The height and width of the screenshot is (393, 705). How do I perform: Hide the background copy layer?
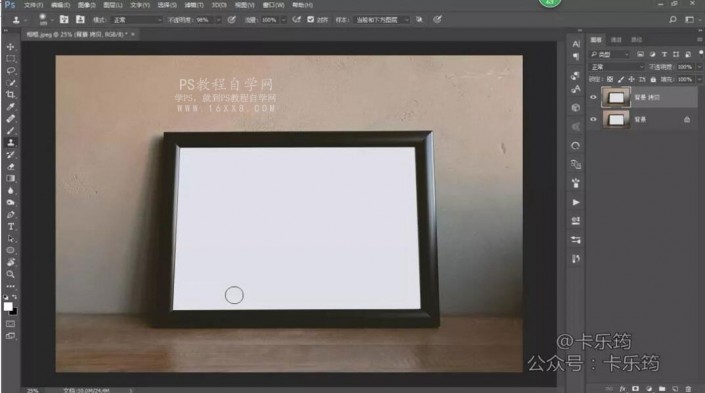[x=593, y=97]
